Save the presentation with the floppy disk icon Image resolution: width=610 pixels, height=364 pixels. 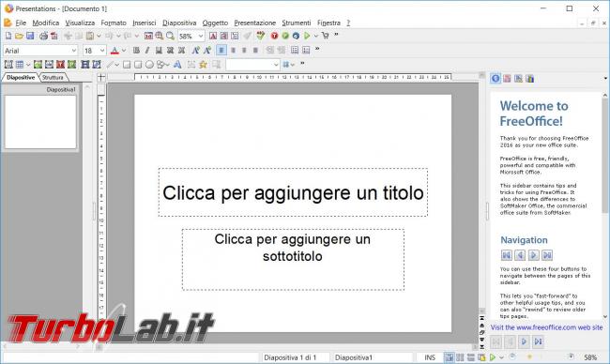click(x=30, y=36)
